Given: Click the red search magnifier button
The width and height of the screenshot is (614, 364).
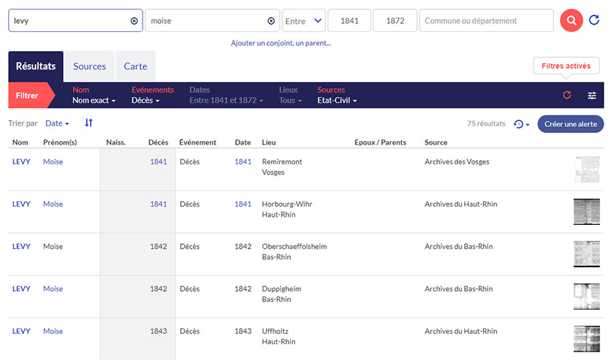Looking at the screenshot, I should [571, 20].
